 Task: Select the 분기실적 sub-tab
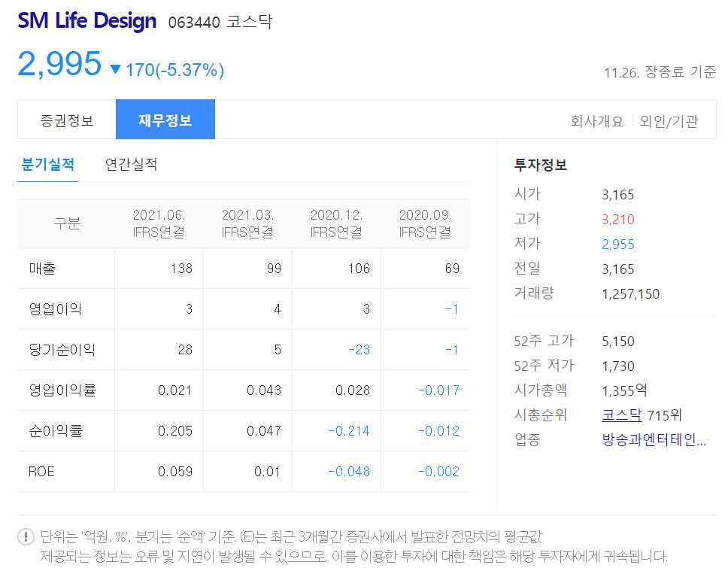click(x=47, y=165)
